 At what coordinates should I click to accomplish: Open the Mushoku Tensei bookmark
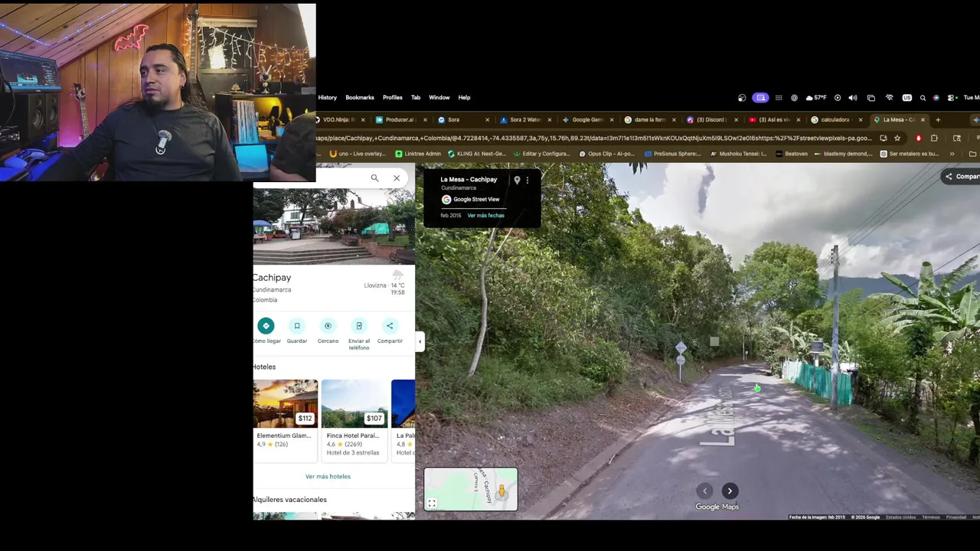point(739,154)
